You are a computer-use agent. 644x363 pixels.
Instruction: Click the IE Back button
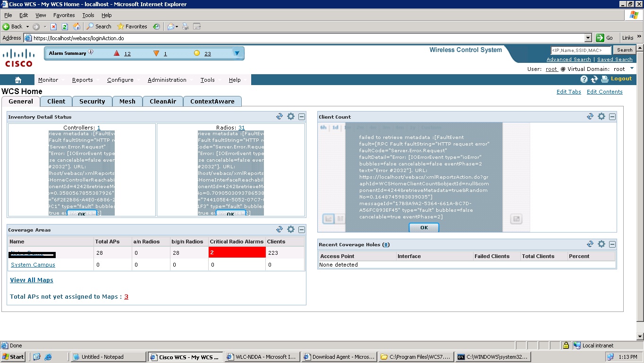13,26
